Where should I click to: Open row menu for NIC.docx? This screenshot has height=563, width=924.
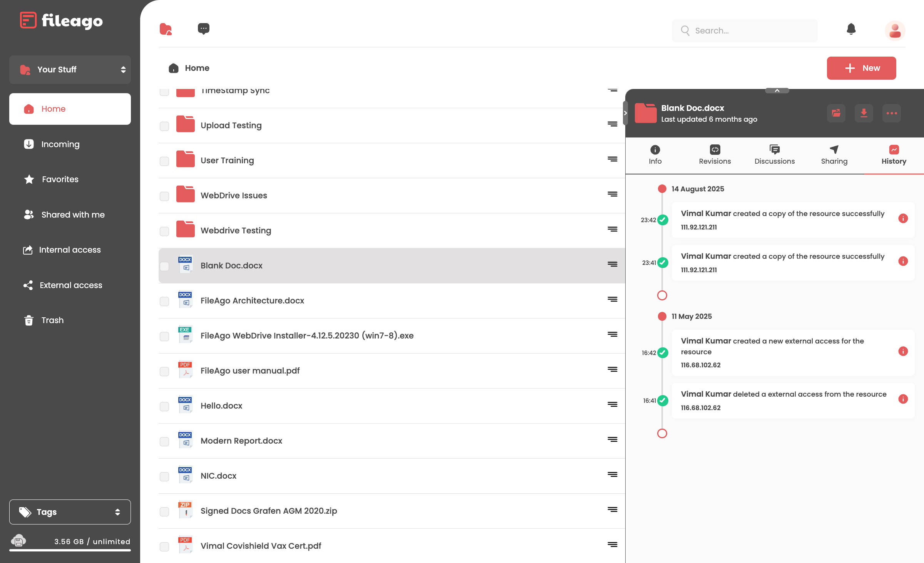(x=613, y=474)
